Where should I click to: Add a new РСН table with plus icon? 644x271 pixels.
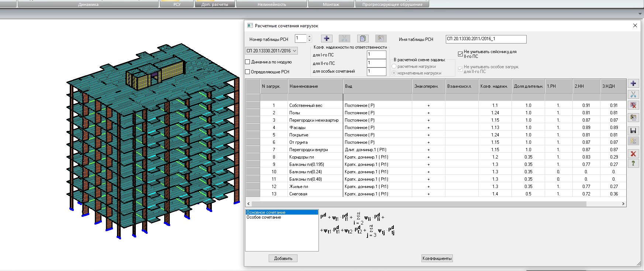point(327,38)
